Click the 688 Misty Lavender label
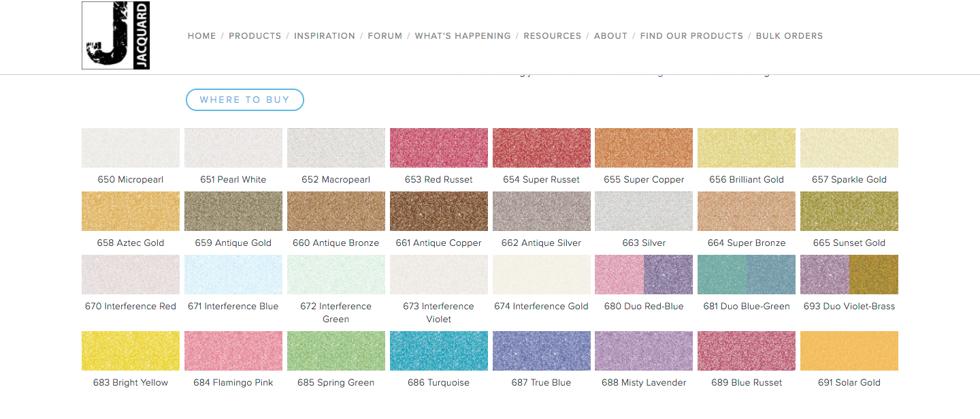This screenshot has height=419, width=980. 644,383
